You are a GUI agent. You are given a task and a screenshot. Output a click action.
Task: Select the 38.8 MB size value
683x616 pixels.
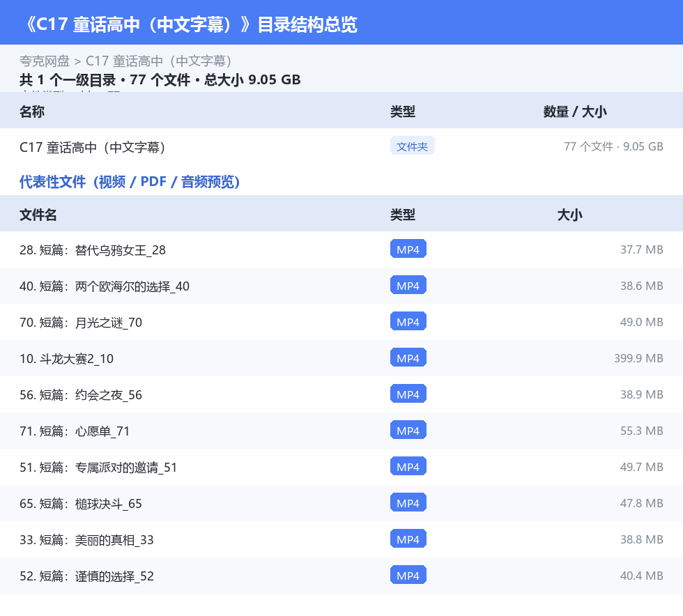point(642,539)
